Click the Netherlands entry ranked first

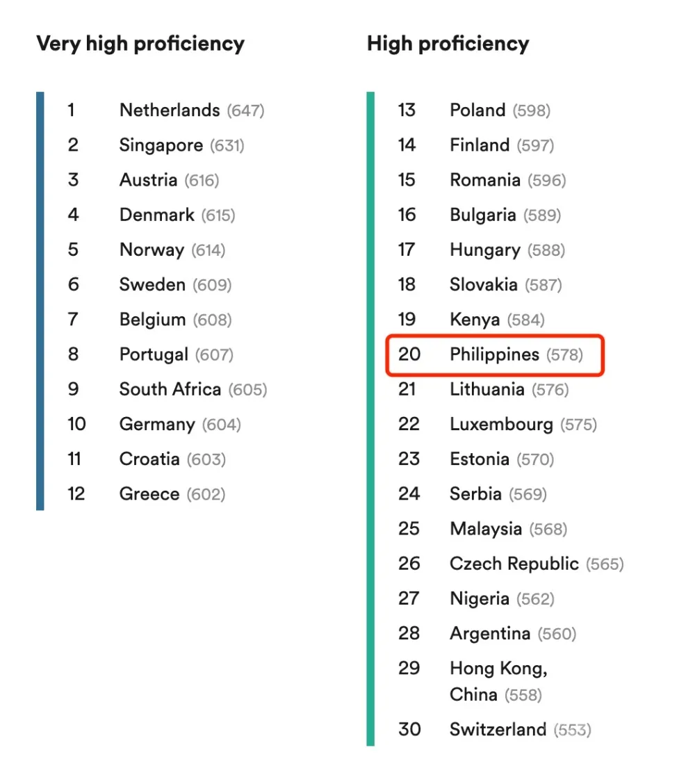166,110
